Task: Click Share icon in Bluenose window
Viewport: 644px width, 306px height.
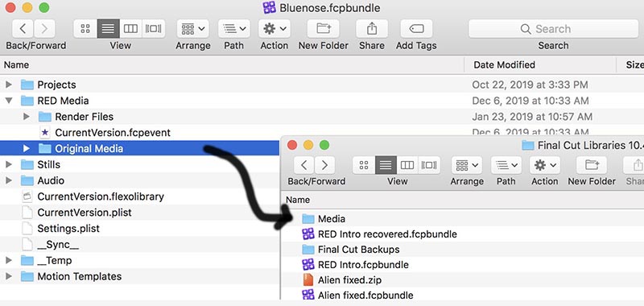Action: [372, 29]
